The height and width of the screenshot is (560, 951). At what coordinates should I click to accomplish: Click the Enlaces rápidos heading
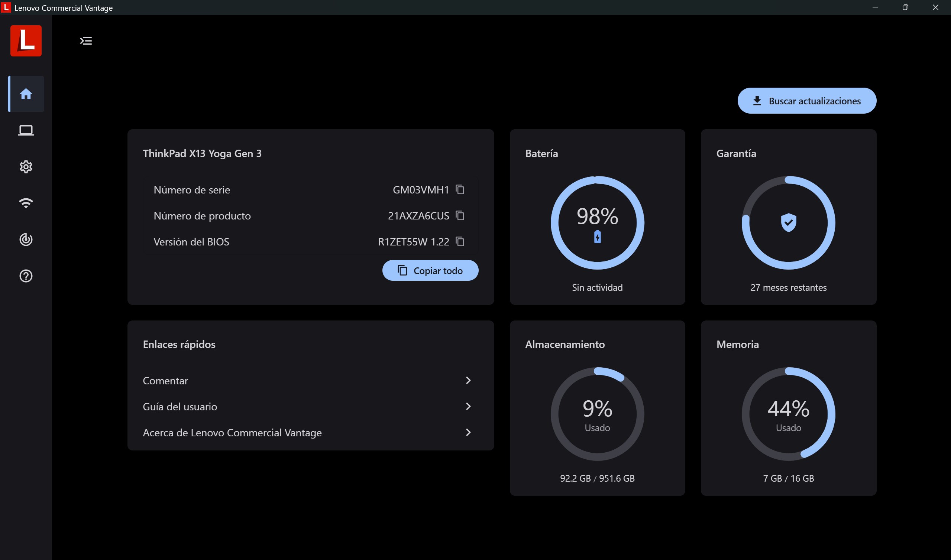click(x=179, y=344)
